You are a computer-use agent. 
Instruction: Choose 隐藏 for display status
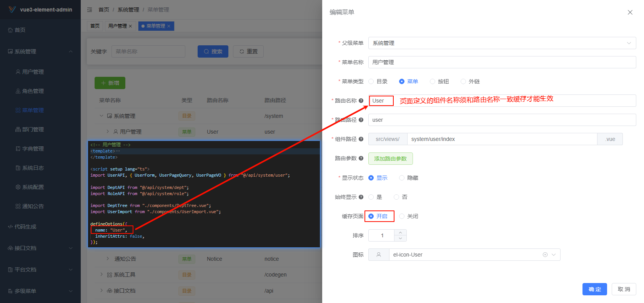tap(402, 178)
